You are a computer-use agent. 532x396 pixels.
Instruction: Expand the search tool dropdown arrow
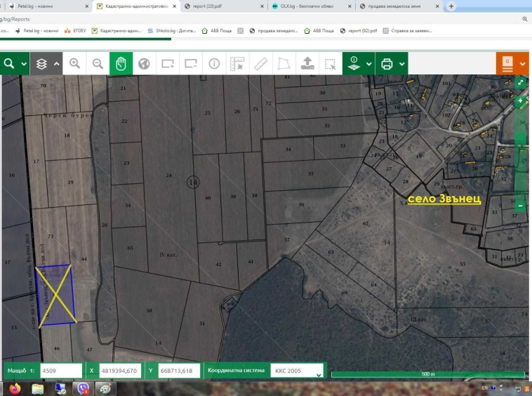click(25, 63)
